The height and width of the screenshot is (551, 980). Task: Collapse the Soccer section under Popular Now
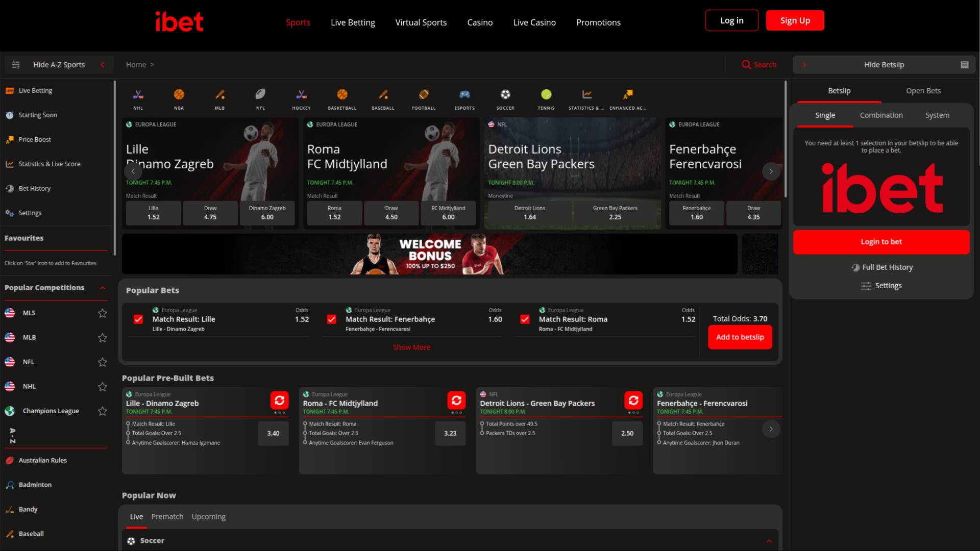(769, 540)
